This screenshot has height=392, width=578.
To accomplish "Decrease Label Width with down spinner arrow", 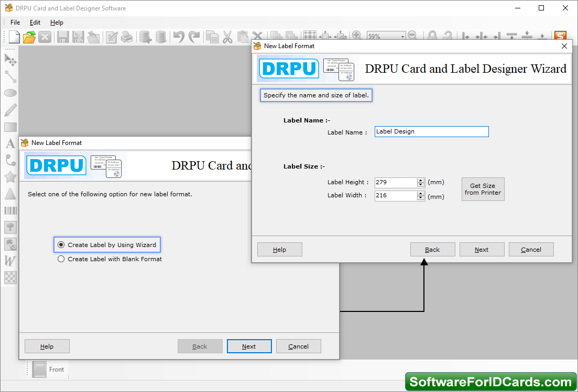I will coord(421,198).
